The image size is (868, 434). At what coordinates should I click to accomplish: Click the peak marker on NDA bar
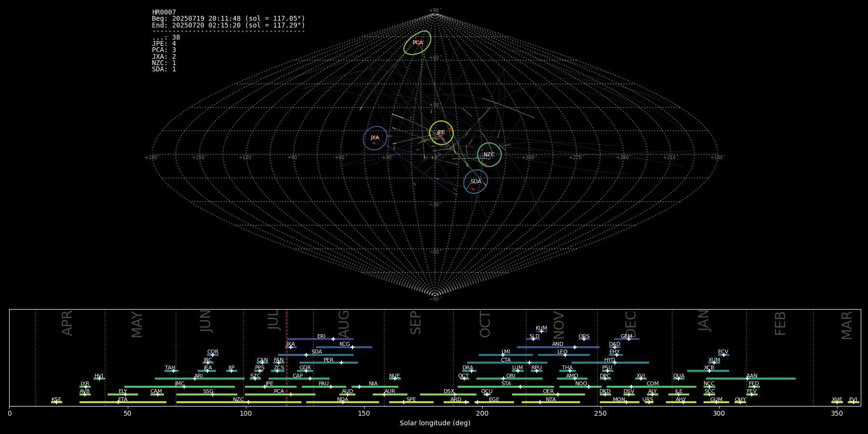(x=343, y=402)
